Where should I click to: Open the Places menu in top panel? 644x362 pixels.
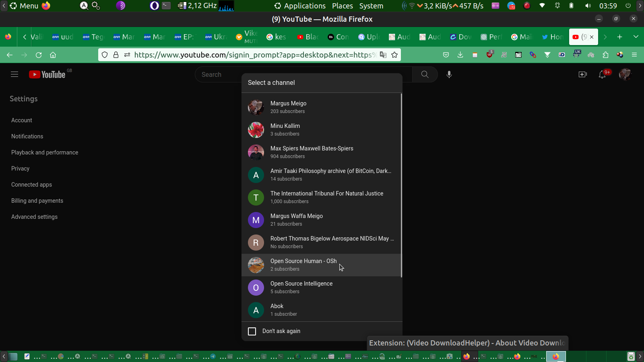click(x=343, y=6)
